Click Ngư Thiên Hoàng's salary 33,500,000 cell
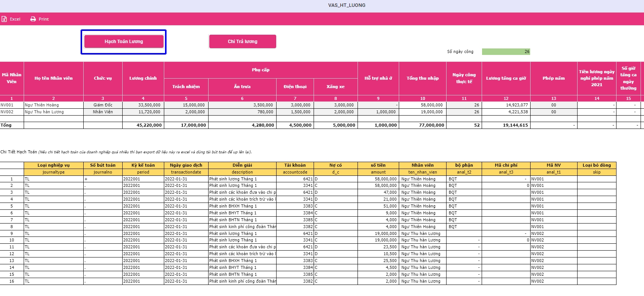644x296 pixels. click(x=143, y=105)
